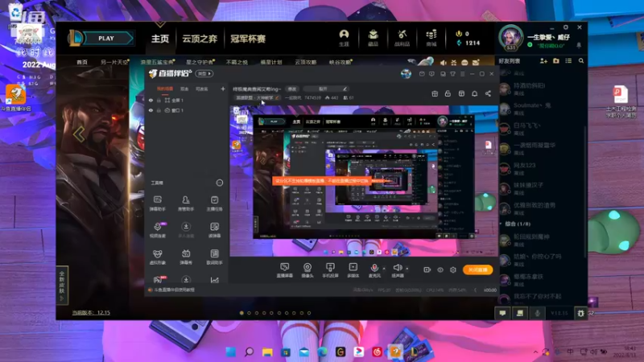Toggle lock on 窗口 1 source
The height and width of the screenshot is (362, 644).
point(159,110)
